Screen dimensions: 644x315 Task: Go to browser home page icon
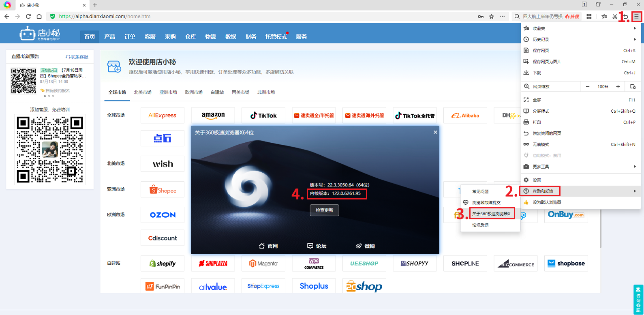[x=39, y=17]
